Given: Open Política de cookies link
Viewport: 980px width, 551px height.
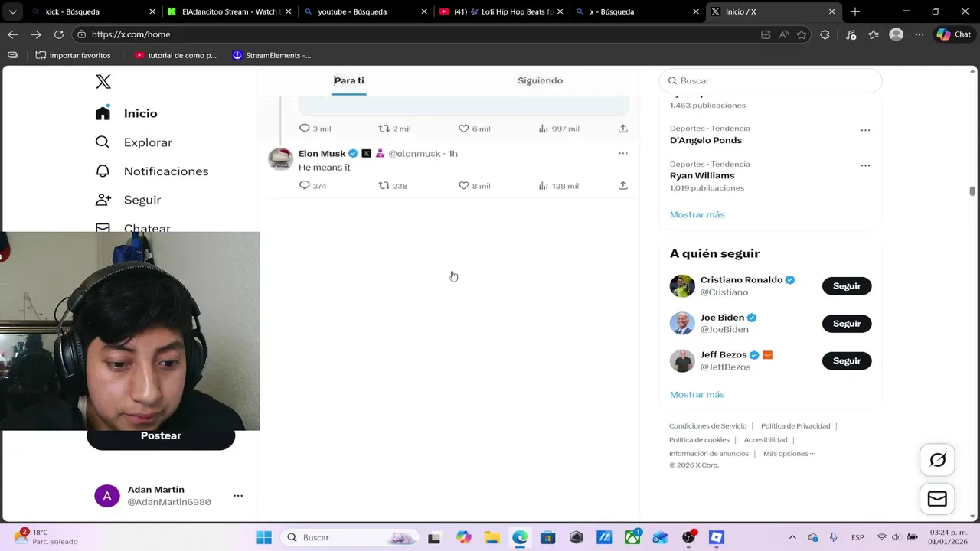Looking at the screenshot, I should point(699,440).
